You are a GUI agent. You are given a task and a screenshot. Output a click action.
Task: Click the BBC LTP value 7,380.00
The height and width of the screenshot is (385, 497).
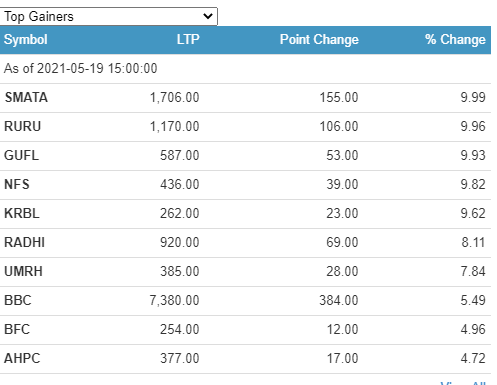click(x=174, y=300)
